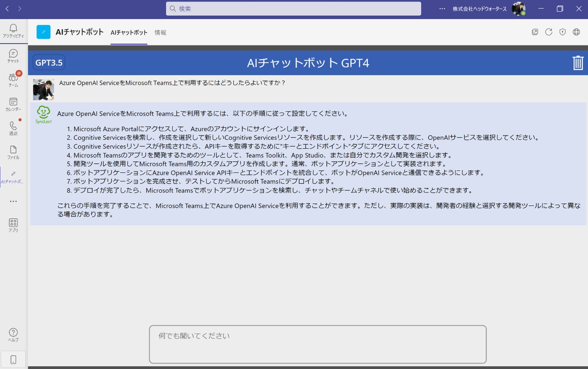Navigate forward with the right arrow
This screenshot has width=588, height=369.
point(19,9)
